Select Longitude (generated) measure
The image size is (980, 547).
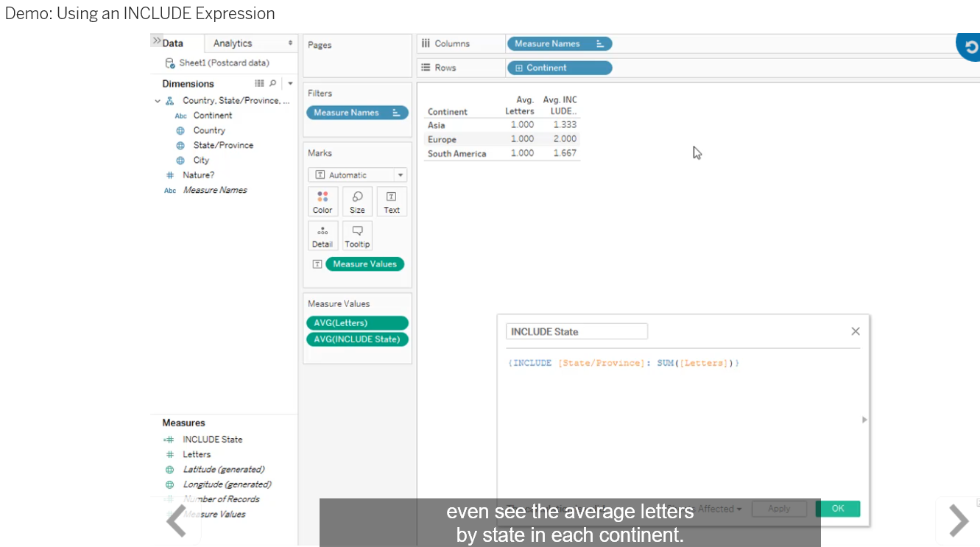click(227, 484)
